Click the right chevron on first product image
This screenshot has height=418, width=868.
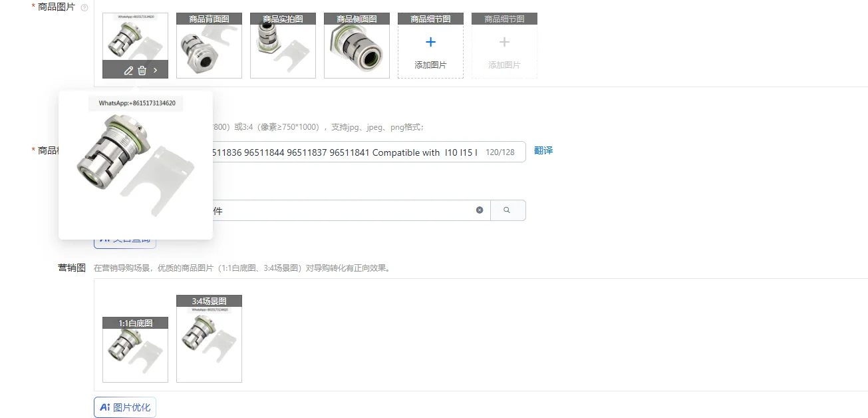[156, 71]
